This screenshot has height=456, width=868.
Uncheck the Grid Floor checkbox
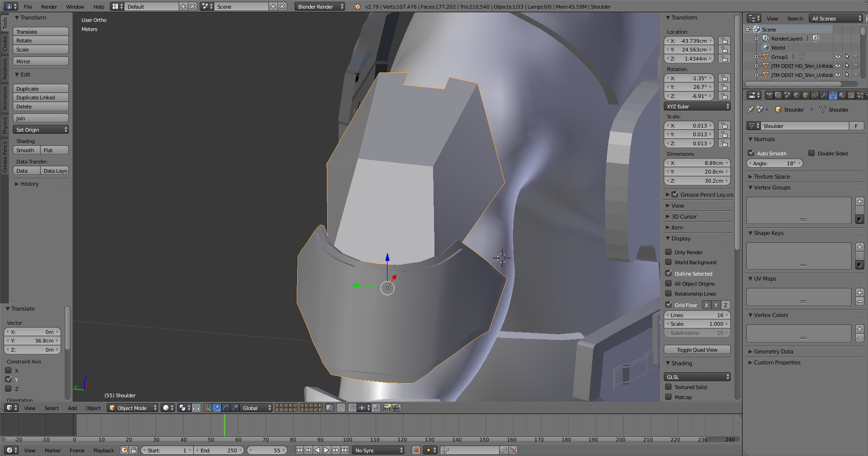click(x=668, y=305)
